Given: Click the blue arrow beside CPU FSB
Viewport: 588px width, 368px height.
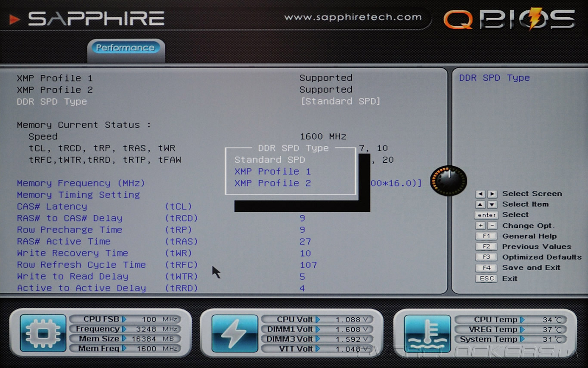Looking at the screenshot, I should point(124,319).
